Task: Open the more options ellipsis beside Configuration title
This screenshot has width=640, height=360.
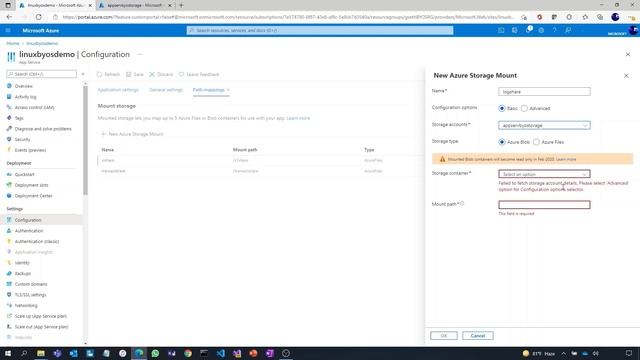Action: [140, 54]
